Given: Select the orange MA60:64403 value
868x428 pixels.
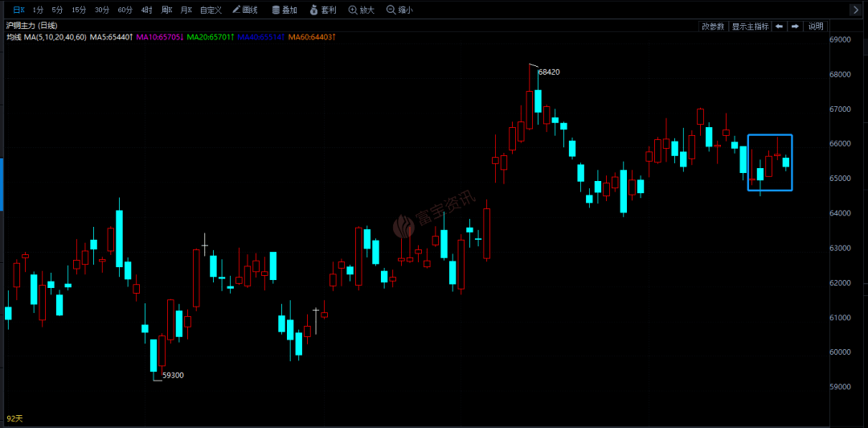Looking at the screenshot, I should coord(312,37).
